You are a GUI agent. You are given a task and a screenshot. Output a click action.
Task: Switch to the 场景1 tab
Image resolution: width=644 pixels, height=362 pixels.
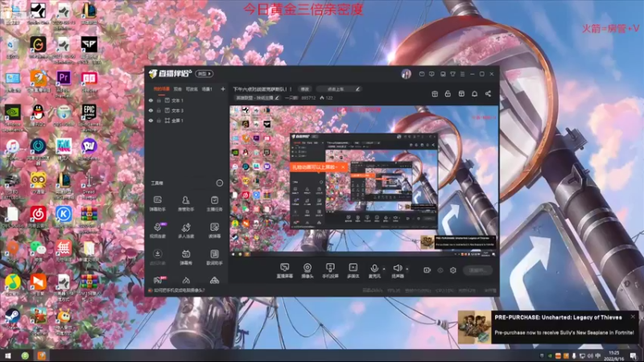click(207, 89)
